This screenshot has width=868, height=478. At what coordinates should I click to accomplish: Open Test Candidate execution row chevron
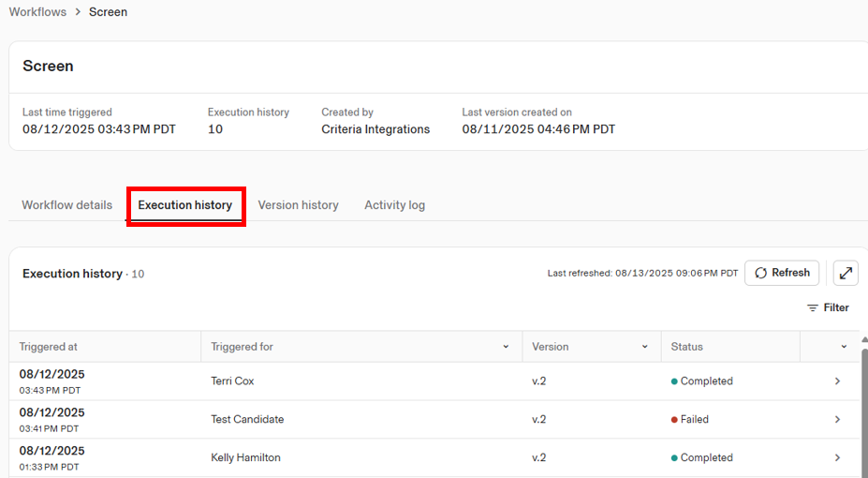click(837, 420)
